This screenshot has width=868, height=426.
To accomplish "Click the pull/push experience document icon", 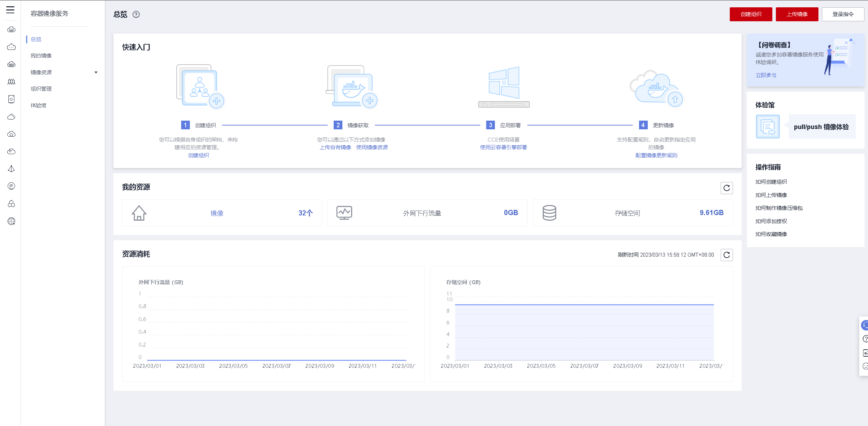I will (767, 127).
